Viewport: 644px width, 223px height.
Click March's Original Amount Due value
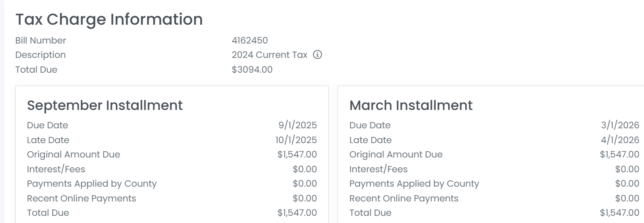coord(619,154)
